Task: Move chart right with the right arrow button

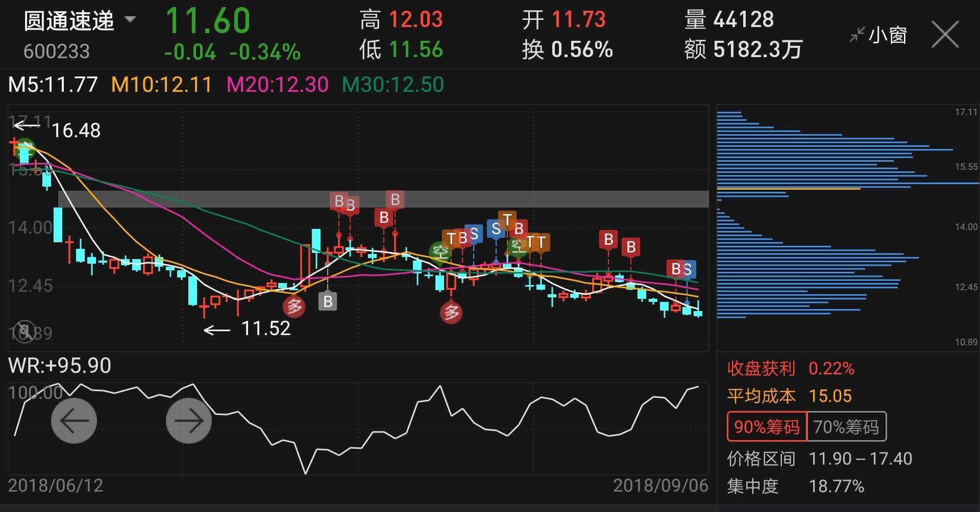Action: 189,421
